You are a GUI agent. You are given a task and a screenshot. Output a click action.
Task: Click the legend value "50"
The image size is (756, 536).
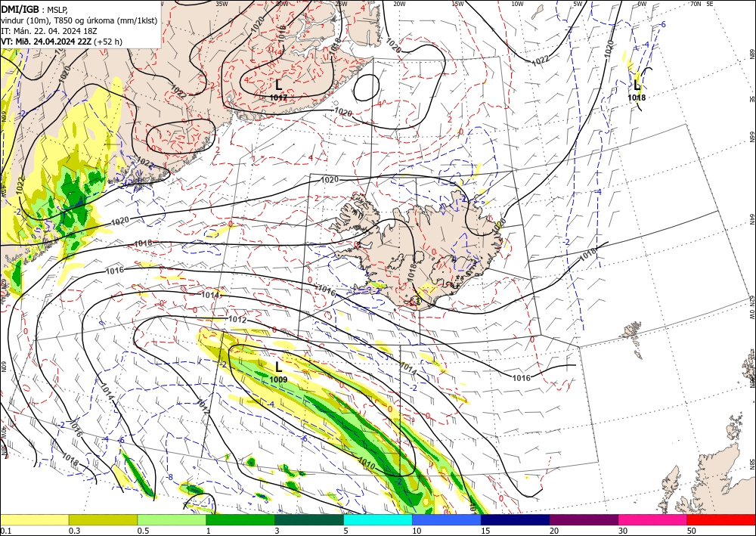point(692,531)
